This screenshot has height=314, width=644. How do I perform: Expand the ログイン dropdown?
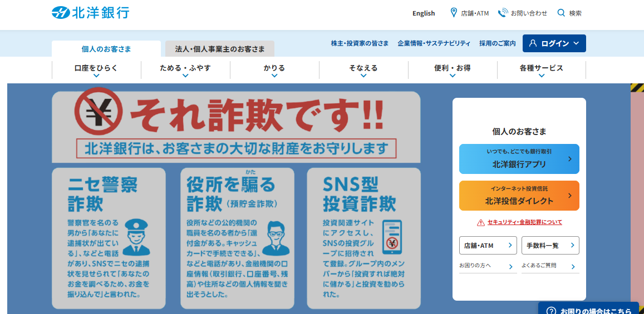(576, 43)
